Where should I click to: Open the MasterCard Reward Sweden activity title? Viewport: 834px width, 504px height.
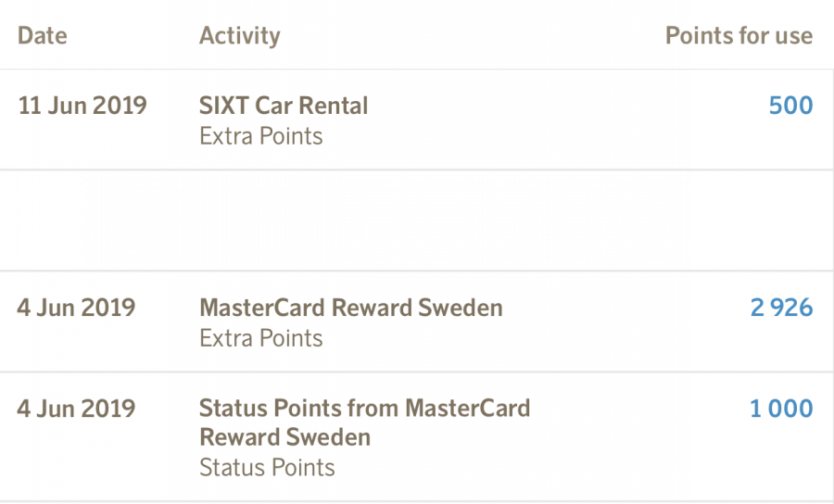(x=351, y=308)
